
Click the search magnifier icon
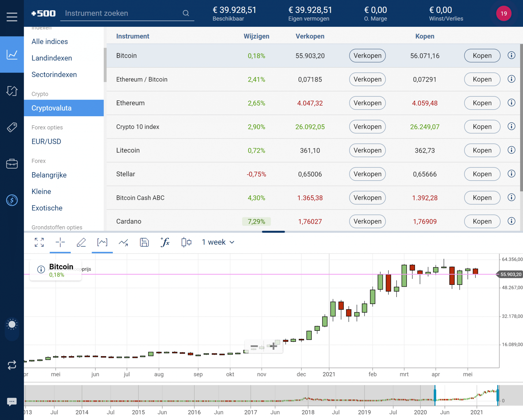tap(186, 13)
